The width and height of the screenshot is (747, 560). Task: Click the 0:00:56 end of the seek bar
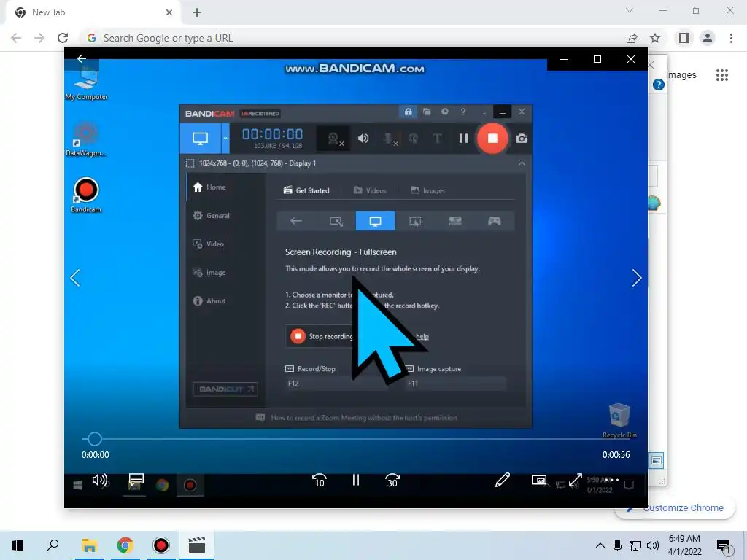point(629,438)
